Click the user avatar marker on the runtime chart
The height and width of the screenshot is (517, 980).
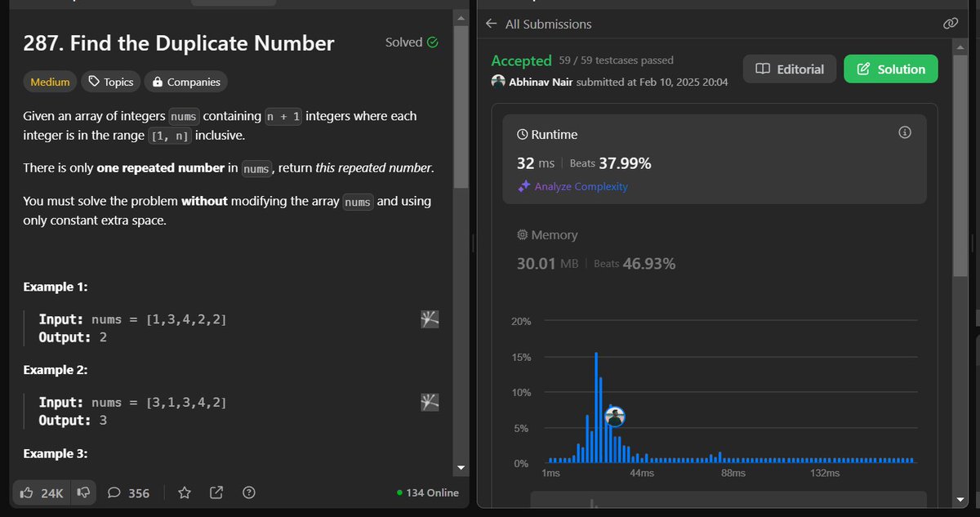(x=616, y=417)
